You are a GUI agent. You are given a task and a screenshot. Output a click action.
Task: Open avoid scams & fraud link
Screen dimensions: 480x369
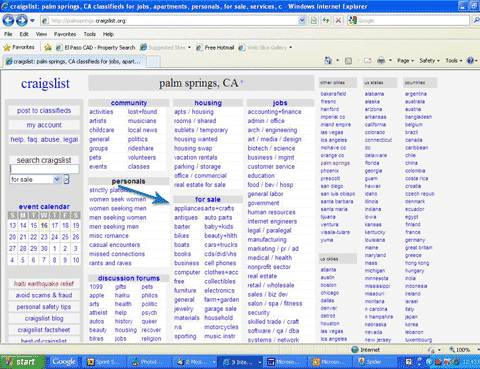pos(44,295)
